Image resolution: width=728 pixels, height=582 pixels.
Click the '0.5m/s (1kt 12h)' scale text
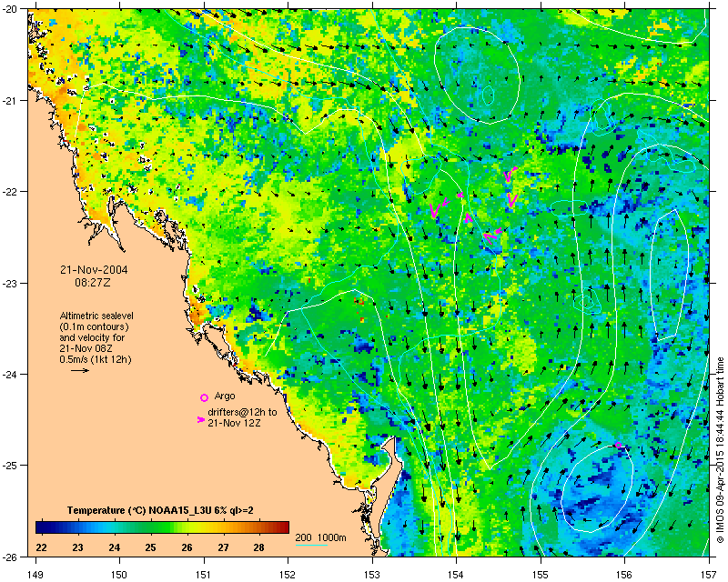96,360
